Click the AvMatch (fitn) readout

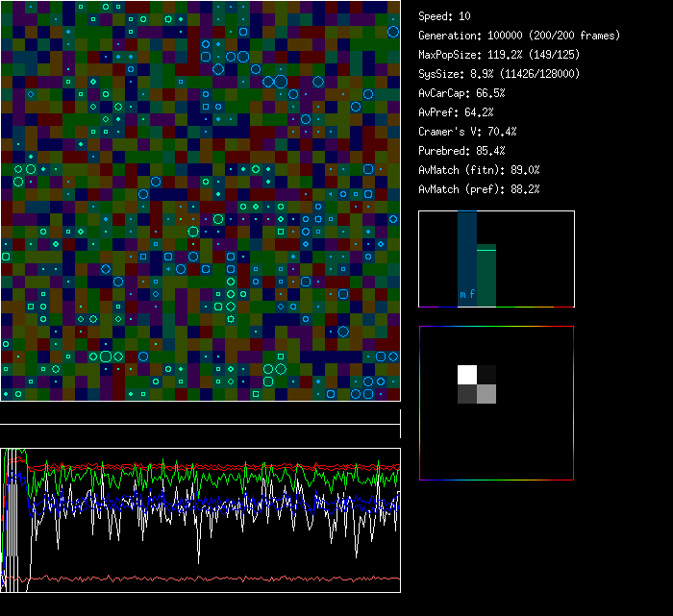pyautogui.click(x=479, y=170)
